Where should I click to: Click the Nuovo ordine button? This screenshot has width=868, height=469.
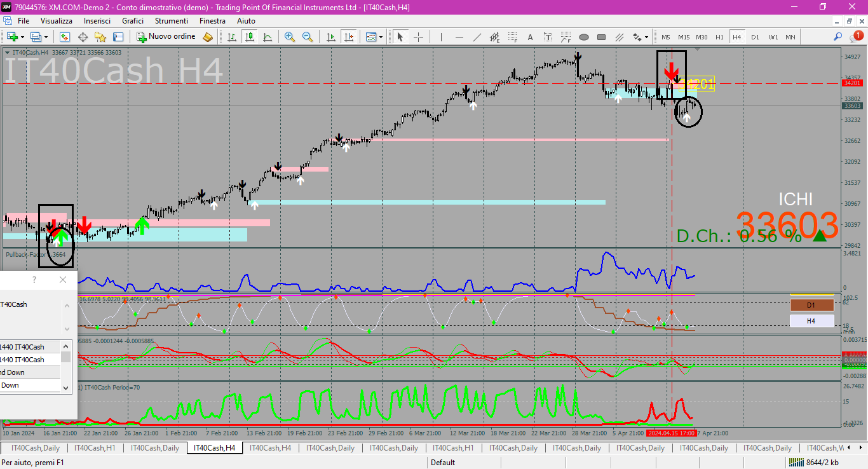click(x=166, y=37)
